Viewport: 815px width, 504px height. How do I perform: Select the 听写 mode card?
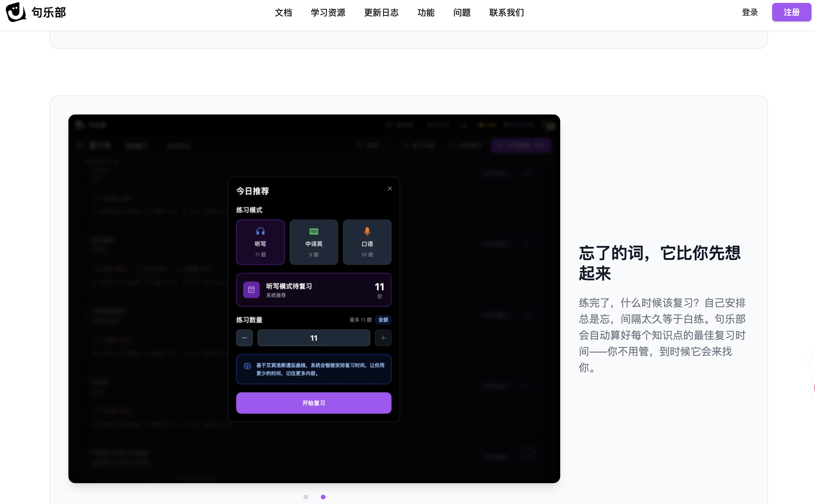[261, 242]
